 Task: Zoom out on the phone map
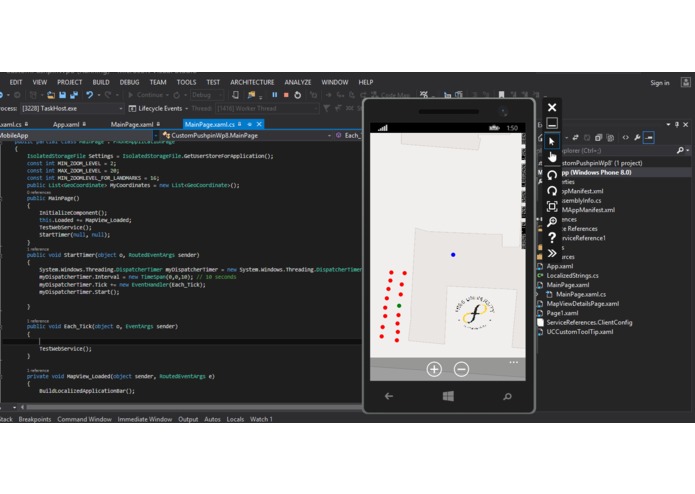pyautogui.click(x=461, y=369)
